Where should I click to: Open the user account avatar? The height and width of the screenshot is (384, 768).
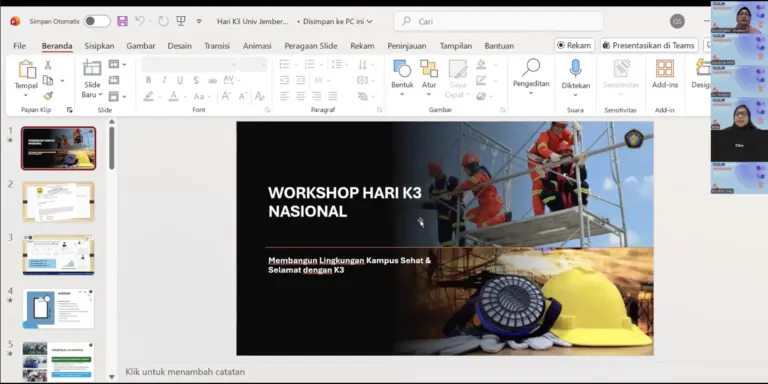tap(677, 22)
